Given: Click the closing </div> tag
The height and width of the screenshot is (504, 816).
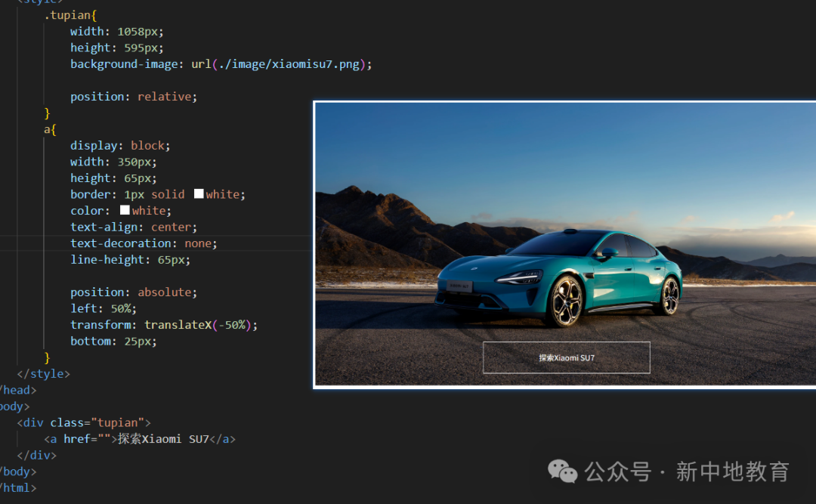Looking at the screenshot, I should (36, 455).
